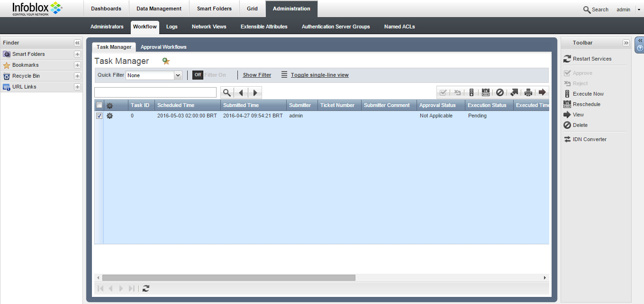Click the printer icon above the table
The width and height of the screenshot is (644, 304).
528,93
